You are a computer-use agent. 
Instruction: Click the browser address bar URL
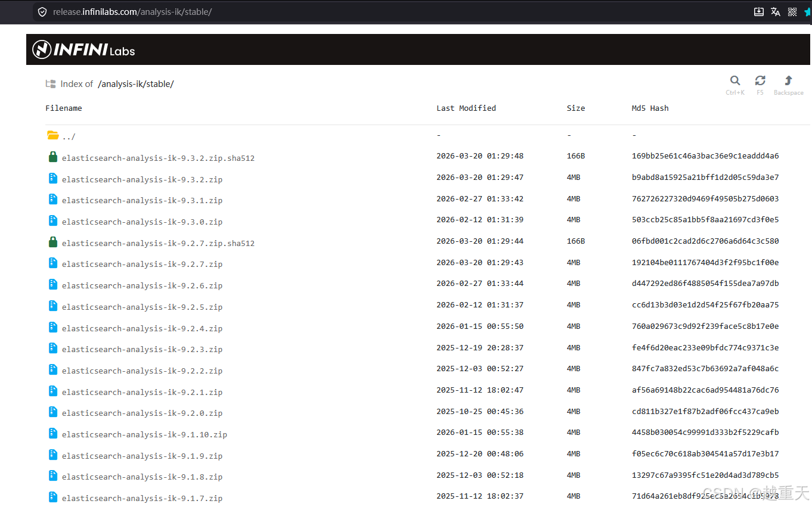(132, 12)
